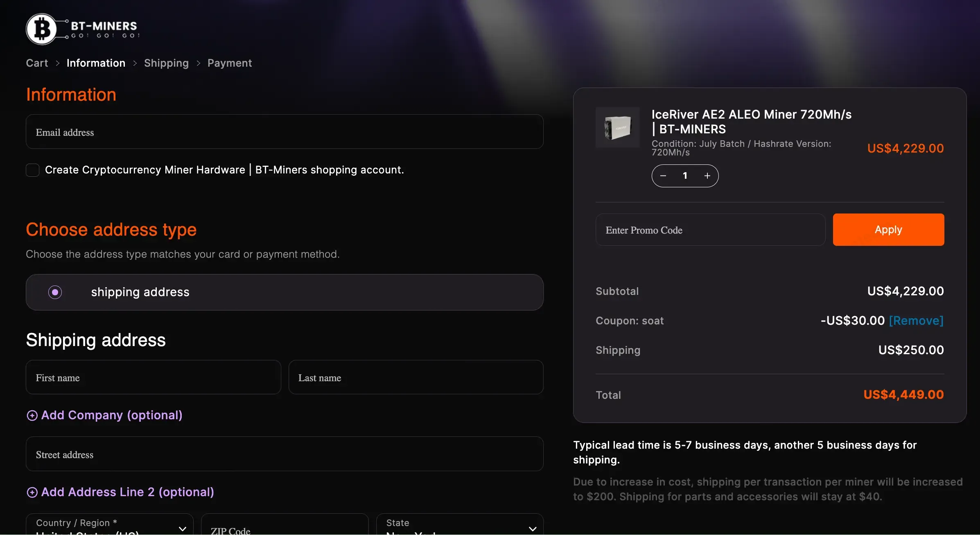Click the Email address field

coord(285,132)
